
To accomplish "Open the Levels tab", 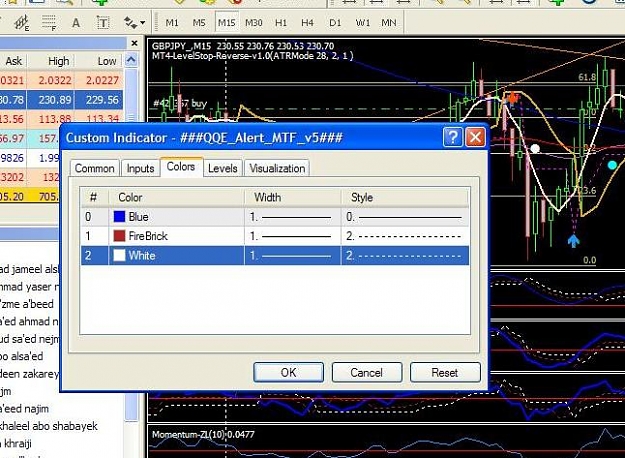I will coord(223,168).
